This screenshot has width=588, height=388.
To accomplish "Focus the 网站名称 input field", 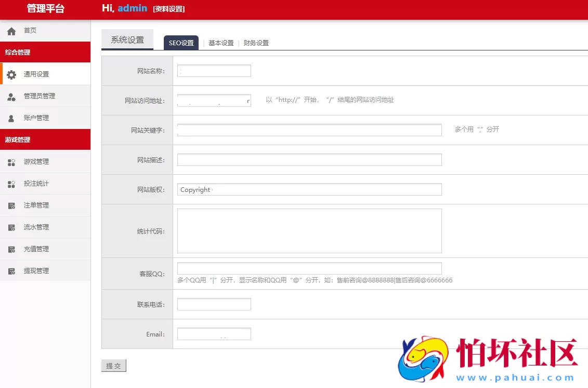I will [x=214, y=71].
